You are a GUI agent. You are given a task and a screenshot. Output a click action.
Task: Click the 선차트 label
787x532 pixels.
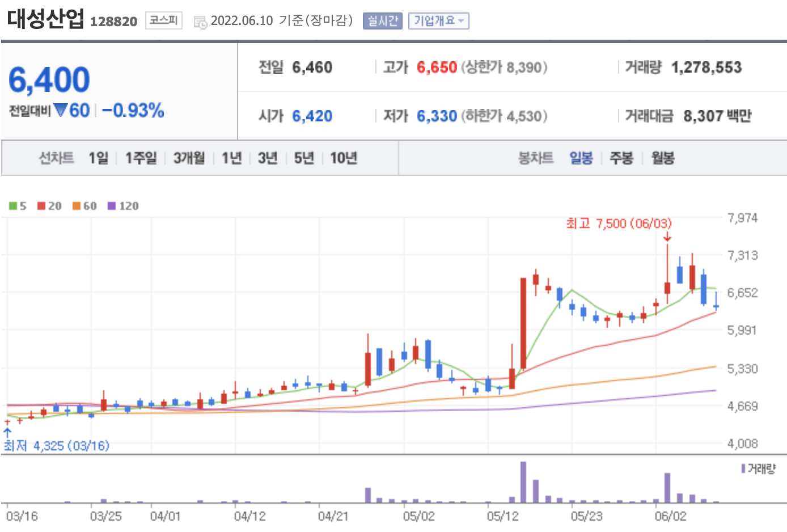tap(56, 158)
